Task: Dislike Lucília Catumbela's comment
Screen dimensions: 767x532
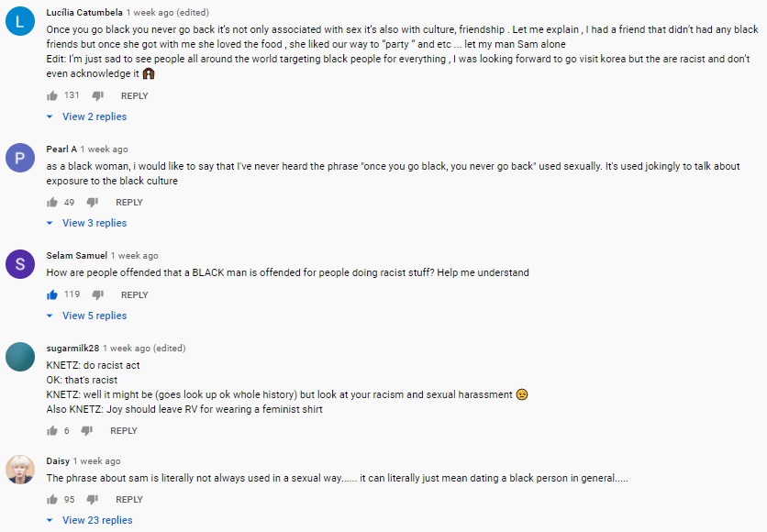Action: point(98,95)
